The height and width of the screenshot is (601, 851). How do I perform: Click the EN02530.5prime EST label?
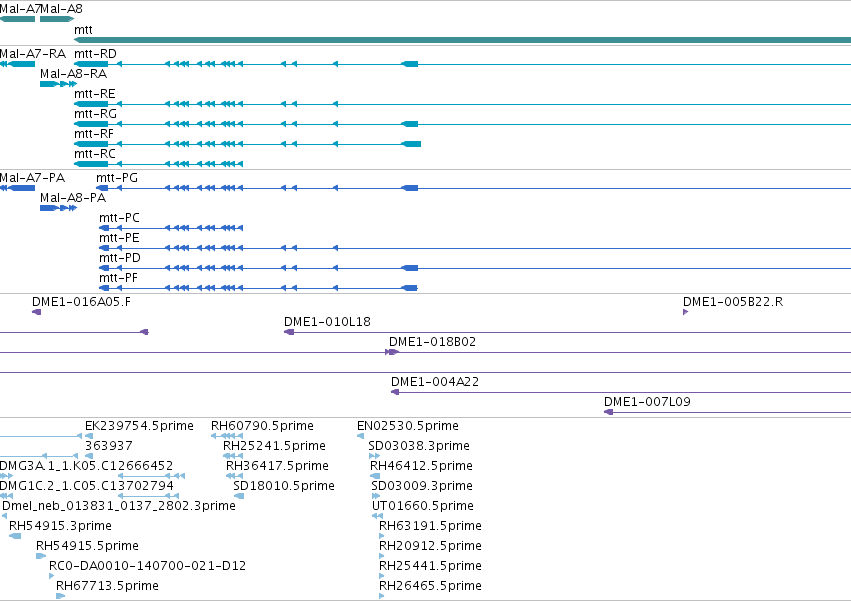click(x=408, y=426)
